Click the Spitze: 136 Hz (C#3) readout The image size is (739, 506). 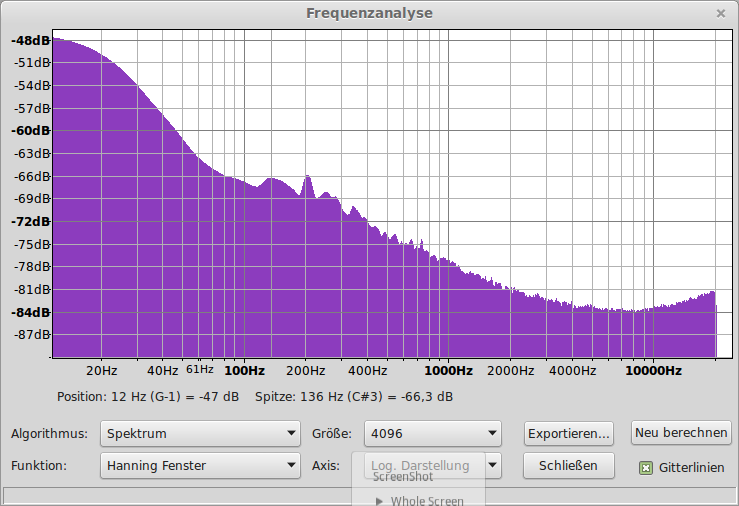(x=354, y=397)
